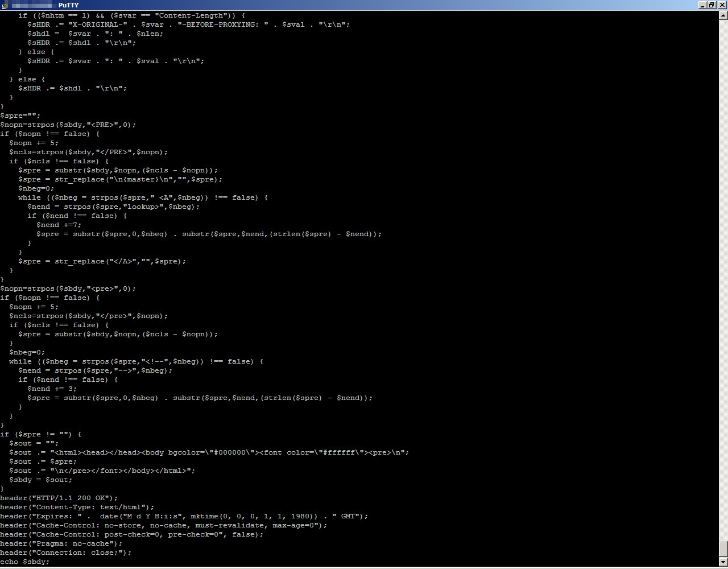Viewport: 728px width, 569px height.
Task: Click the scrollbar down arrow
Action: (x=723, y=563)
